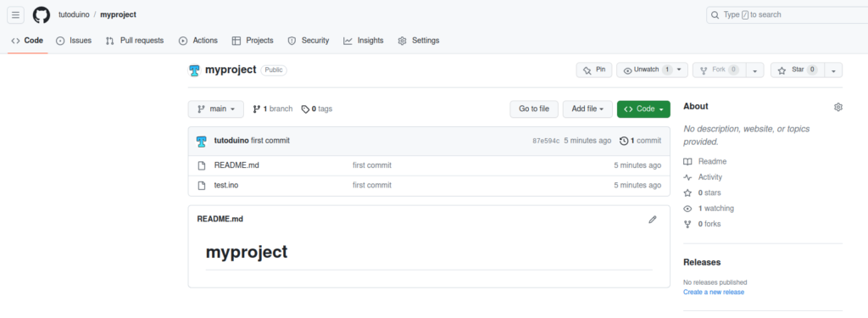Image resolution: width=868 pixels, height=318 pixels.
Task: Expand the green Code dropdown
Action: (x=643, y=109)
